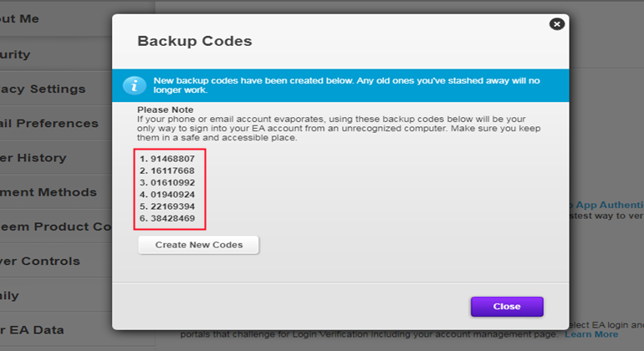Click the purple Close button
The image size is (644, 351).
[x=506, y=307]
